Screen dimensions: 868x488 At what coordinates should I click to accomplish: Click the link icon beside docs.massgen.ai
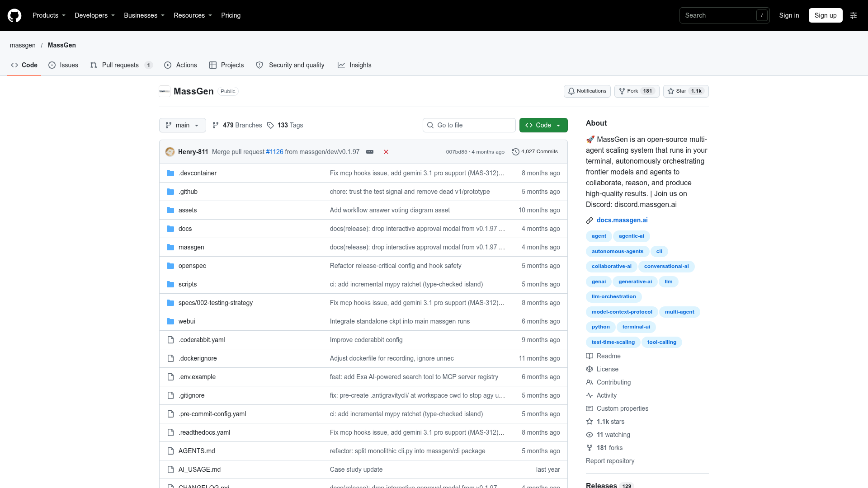coord(590,221)
